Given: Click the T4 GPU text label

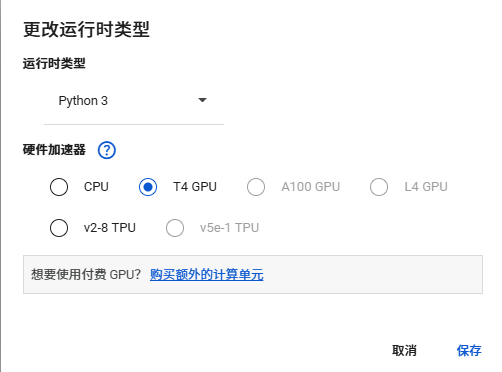Looking at the screenshot, I should pyautogui.click(x=195, y=187).
